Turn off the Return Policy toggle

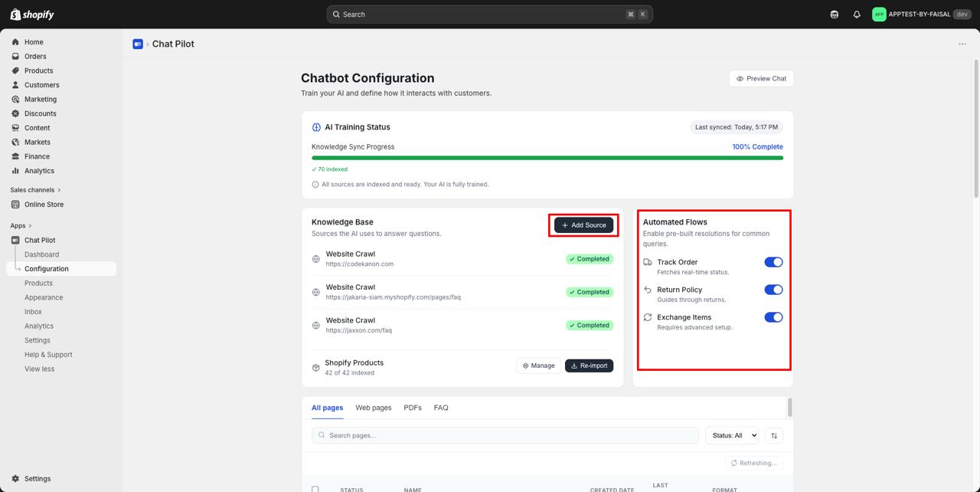click(773, 290)
